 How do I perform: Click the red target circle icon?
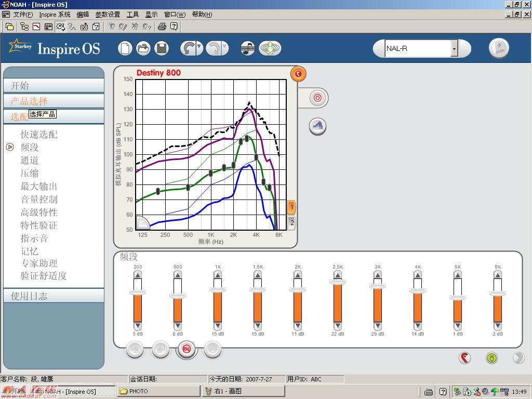pos(317,98)
